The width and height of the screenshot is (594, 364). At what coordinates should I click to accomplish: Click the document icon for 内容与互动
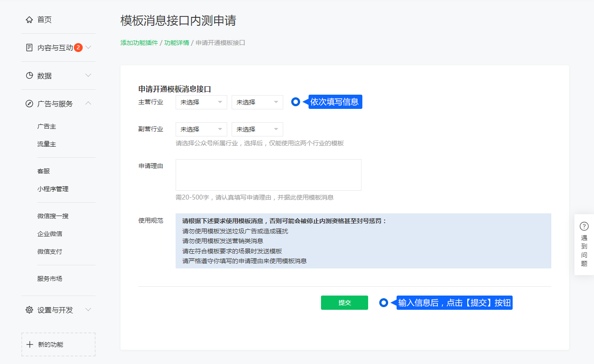(x=29, y=48)
